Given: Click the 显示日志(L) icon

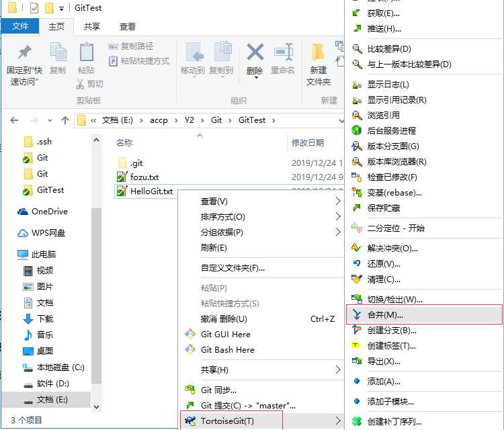Looking at the screenshot, I should (357, 85).
